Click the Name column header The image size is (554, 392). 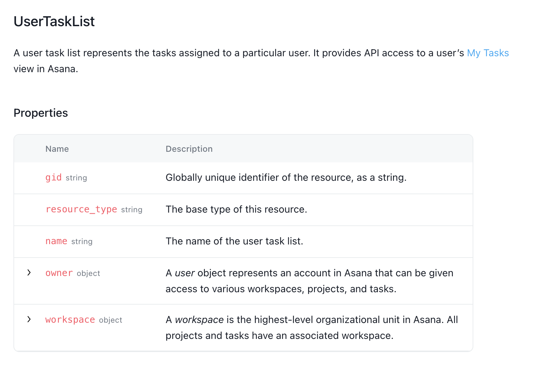point(57,149)
